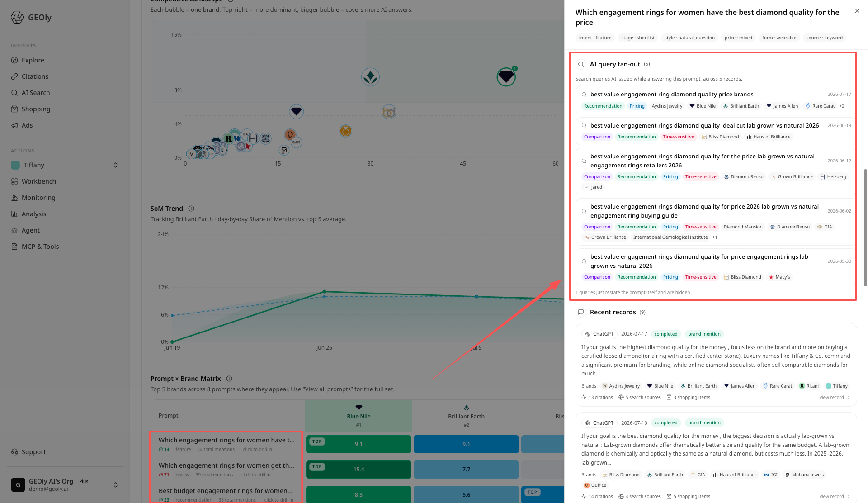868x503 pixels.
Task: Click the Blue Nile column header in the matrix
Action: 359,416
